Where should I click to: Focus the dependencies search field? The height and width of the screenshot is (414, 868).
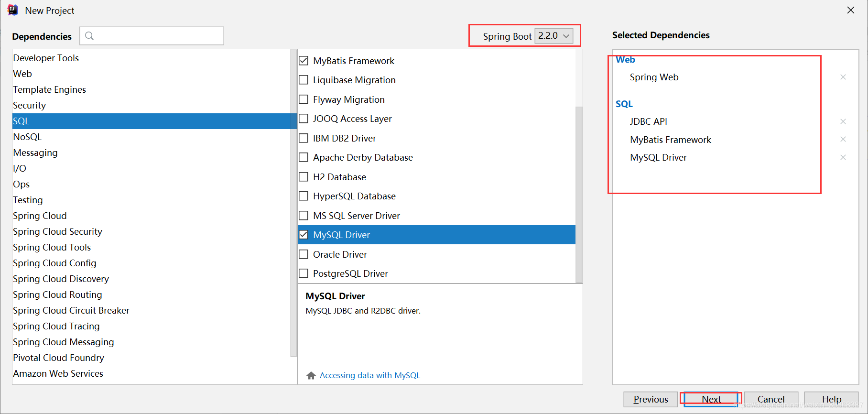click(152, 36)
